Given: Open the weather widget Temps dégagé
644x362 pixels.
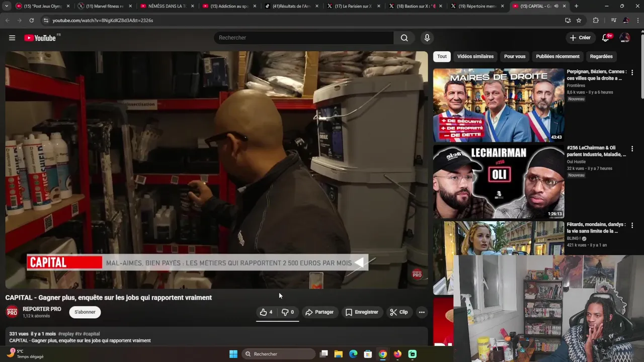Looking at the screenshot, I should coord(25,354).
